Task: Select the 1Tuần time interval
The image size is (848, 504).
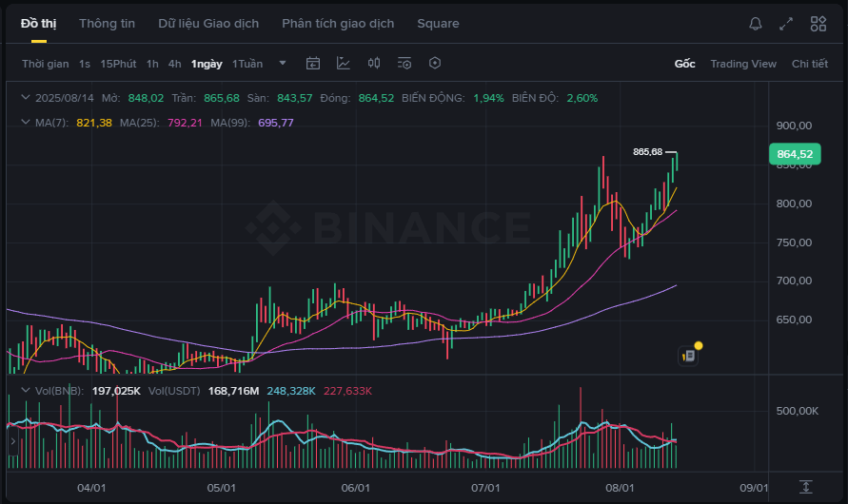Action: (x=247, y=64)
